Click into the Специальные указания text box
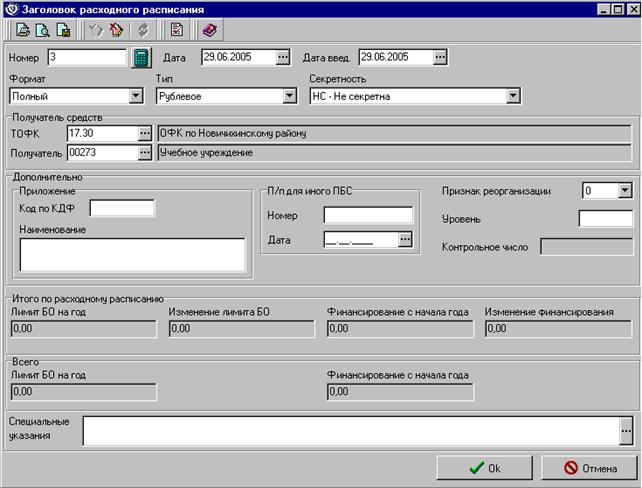The height and width of the screenshot is (488, 642). (352, 431)
